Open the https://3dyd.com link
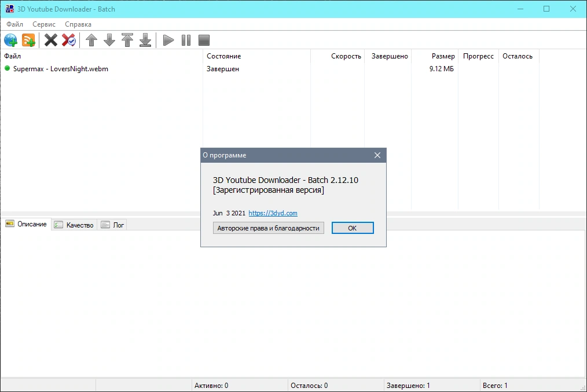The height and width of the screenshot is (392, 587). pyautogui.click(x=273, y=213)
